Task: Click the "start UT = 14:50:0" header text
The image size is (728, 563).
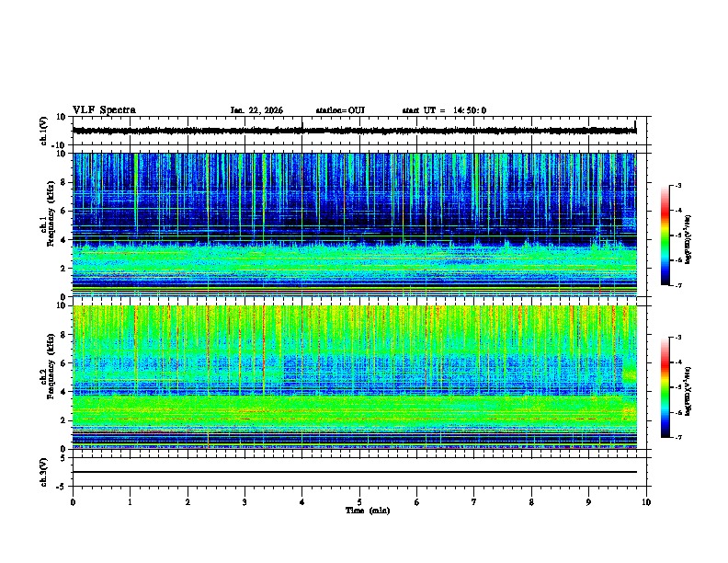Action: [444, 110]
